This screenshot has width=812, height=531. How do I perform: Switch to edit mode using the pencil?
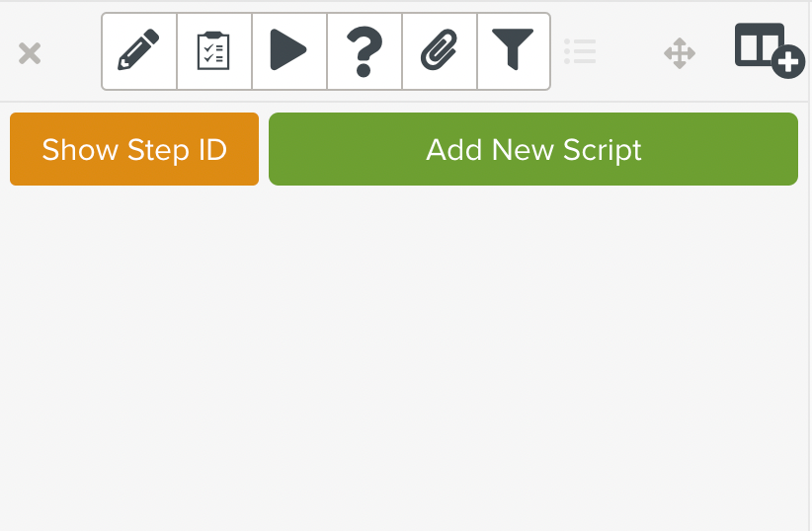point(139,51)
